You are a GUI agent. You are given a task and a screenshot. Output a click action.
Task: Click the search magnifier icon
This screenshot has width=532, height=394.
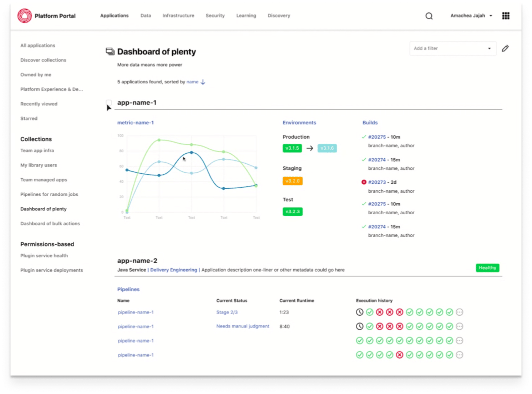[429, 16]
